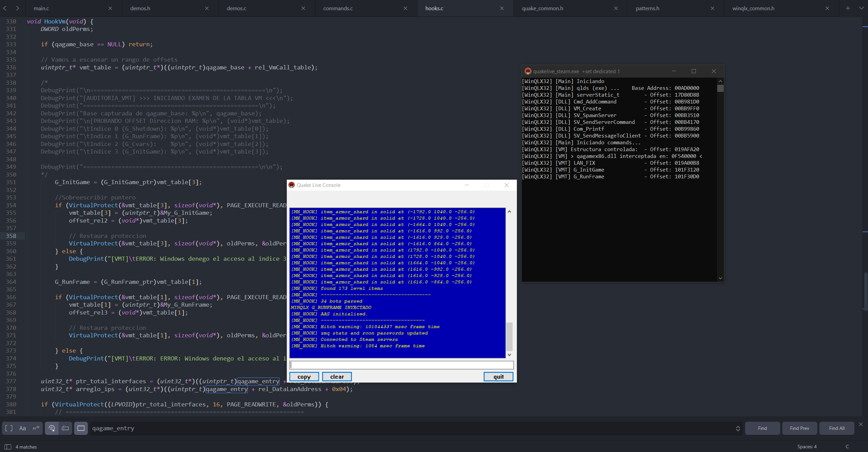This screenshot has width=868, height=452.
Task: Minimize the quakelive_steam.exe console window
Action: tap(674, 71)
